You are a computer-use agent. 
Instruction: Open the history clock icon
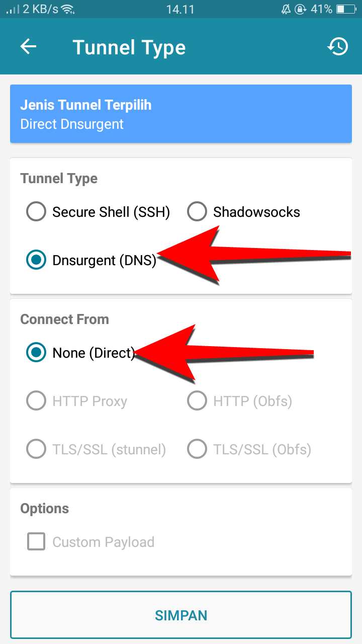[x=337, y=47]
